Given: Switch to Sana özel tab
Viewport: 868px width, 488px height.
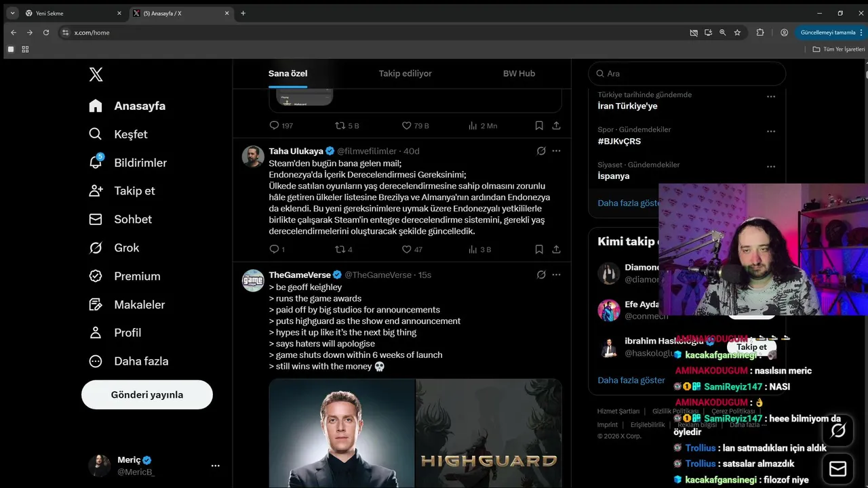Looking at the screenshot, I should pos(288,73).
